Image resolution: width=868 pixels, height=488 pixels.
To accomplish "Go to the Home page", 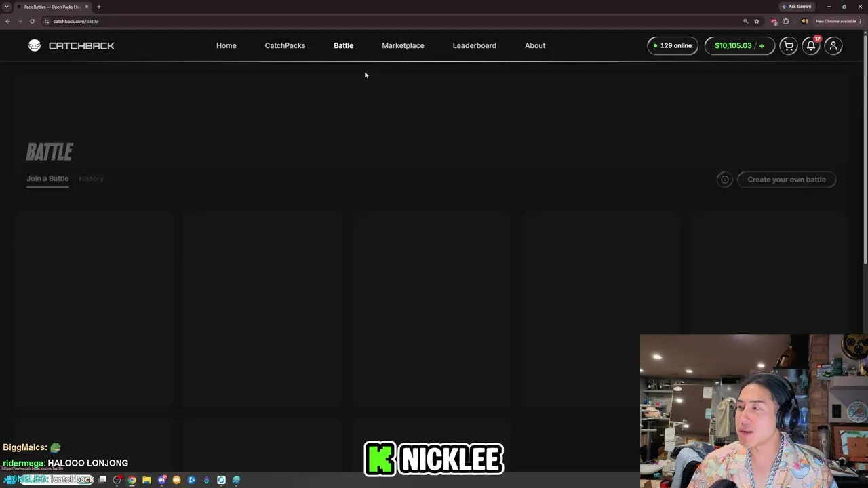I will coord(226,45).
